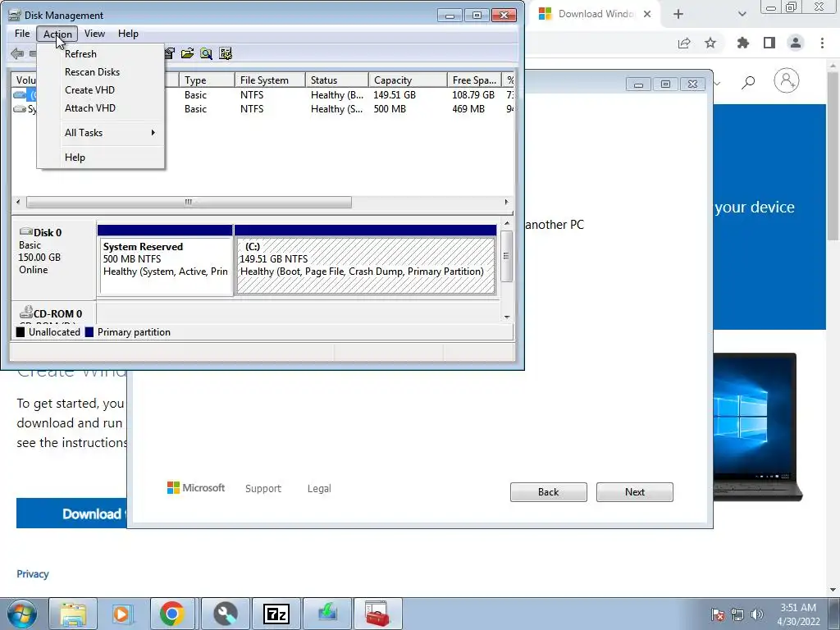840x630 pixels.
Task: Click the red toolbox taskbar icon
Action: coord(377,614)
